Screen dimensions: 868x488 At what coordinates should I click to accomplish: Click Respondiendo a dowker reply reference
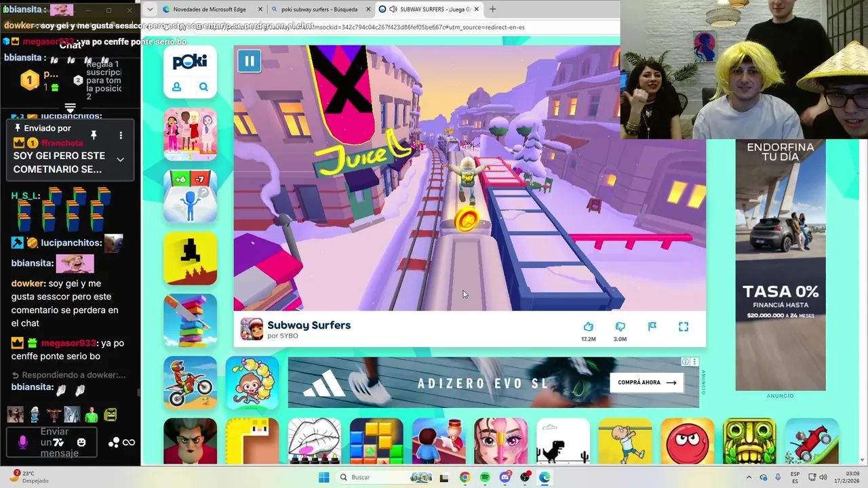pyautogui.click(x=68, y=375)
